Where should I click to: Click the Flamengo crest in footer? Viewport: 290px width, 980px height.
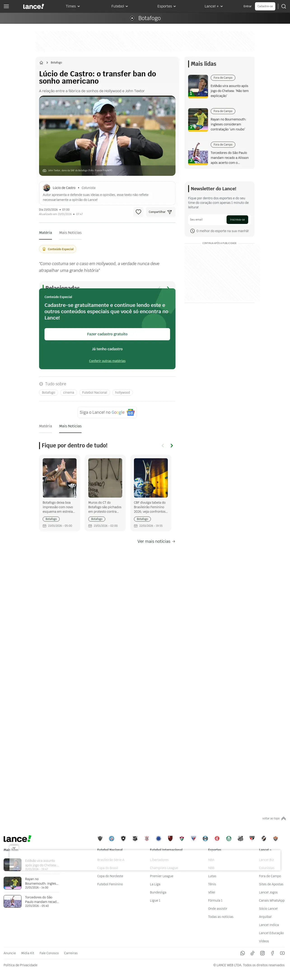170,839
